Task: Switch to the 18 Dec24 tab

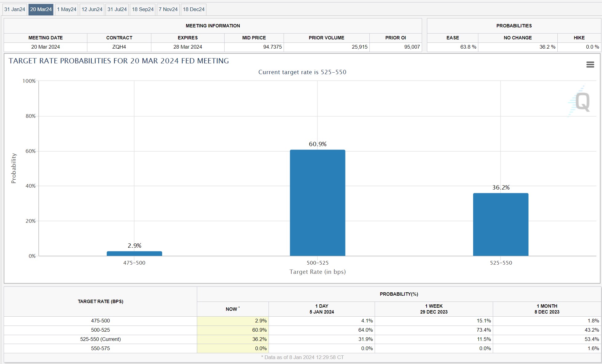Action: (193, 9)
